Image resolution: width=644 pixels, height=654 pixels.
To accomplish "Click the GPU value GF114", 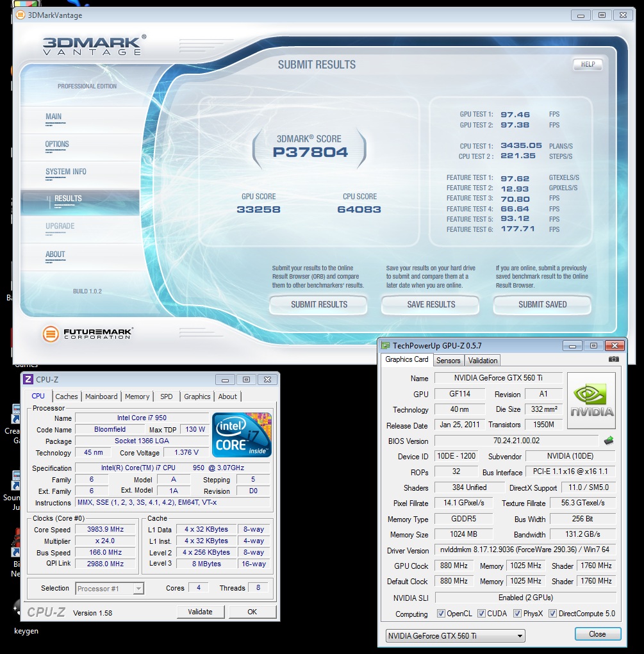I will click(x=460, y=394).
